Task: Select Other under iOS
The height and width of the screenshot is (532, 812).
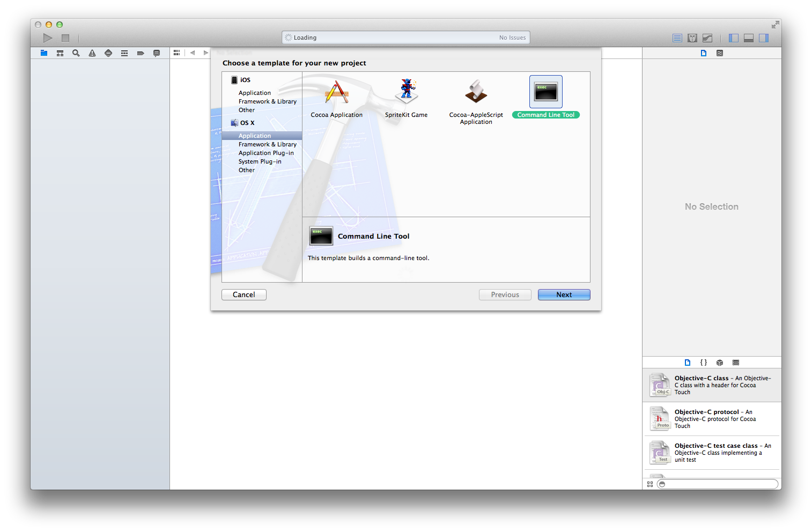Action: point(247,110)
